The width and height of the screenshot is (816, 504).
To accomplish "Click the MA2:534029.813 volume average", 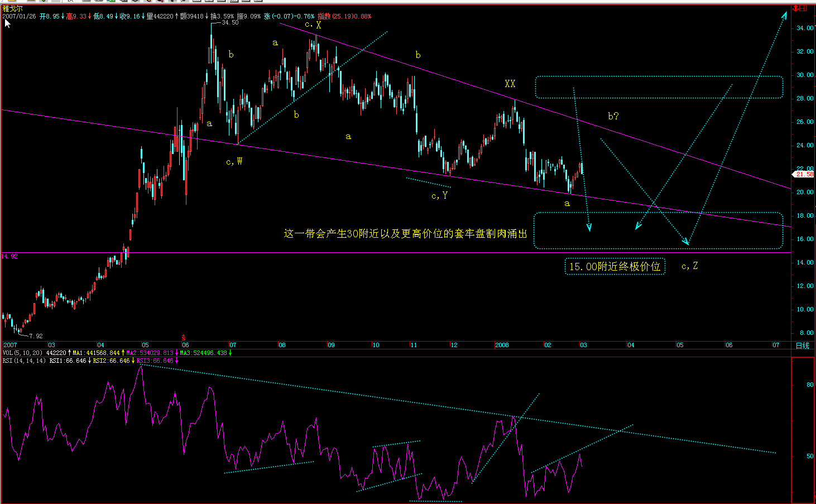I will click(x=150, y=353).
